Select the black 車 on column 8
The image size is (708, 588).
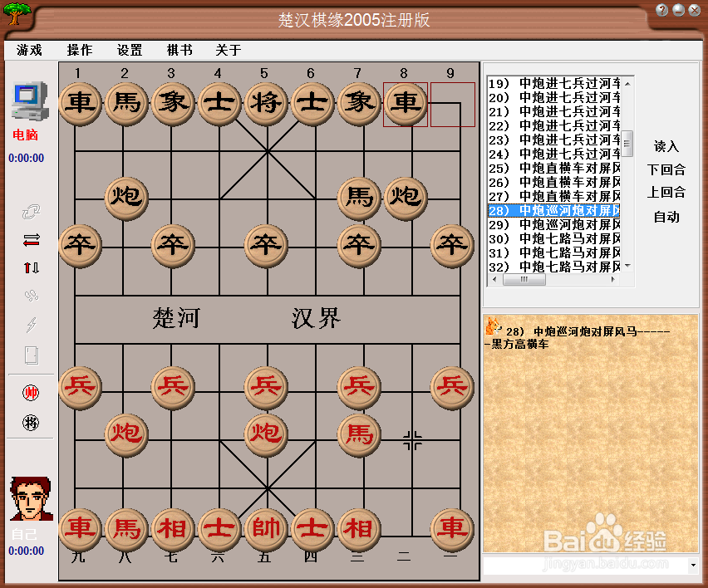coord(405,104)
